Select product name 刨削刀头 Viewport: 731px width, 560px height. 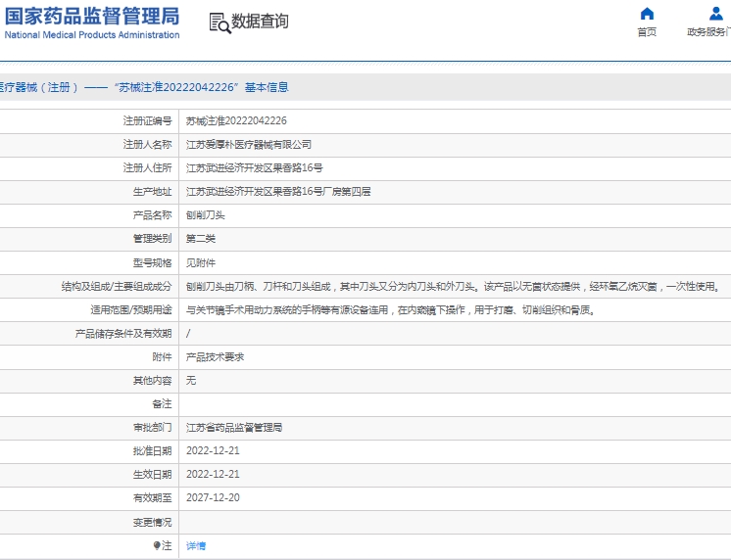point(205,215)
